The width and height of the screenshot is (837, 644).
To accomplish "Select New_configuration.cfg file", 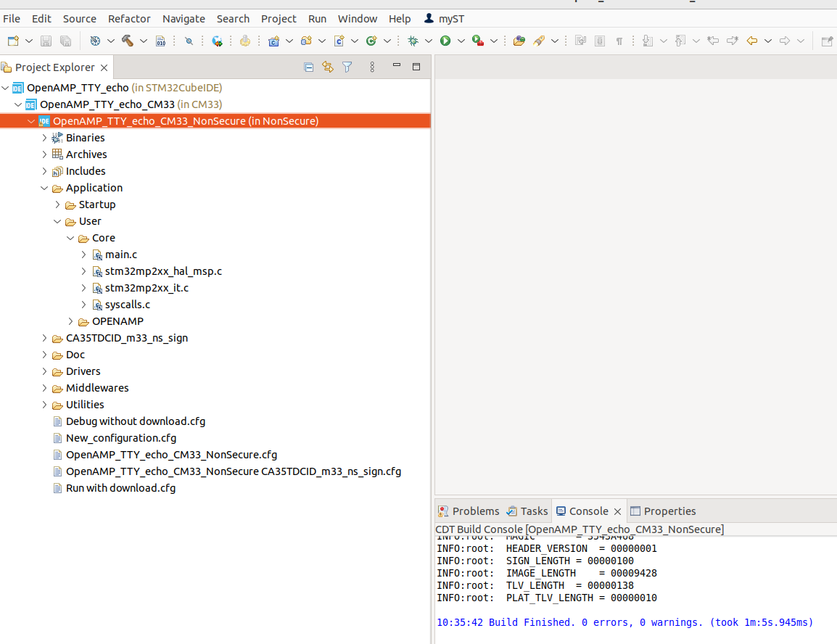I will click(x=121, y=438).
